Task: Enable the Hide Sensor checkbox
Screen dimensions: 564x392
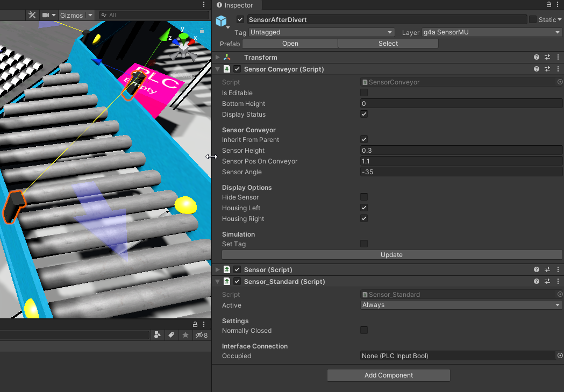Action: [x=364, y=197]
